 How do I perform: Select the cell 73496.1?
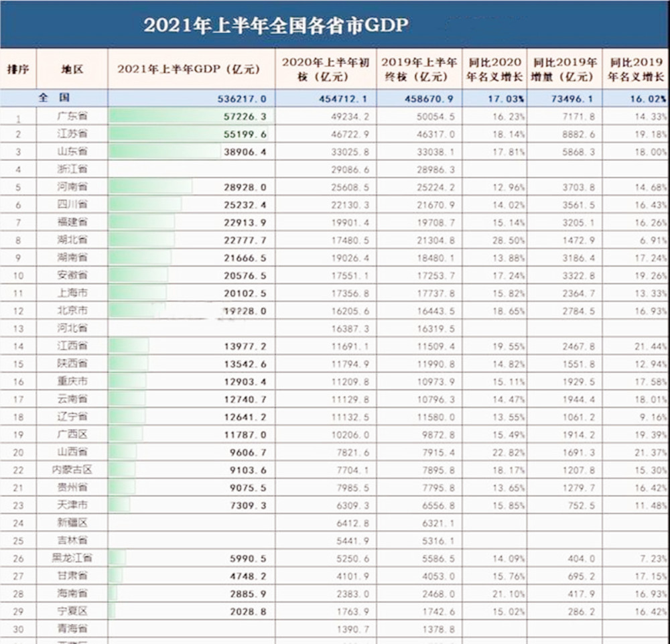click(x=572, y=99)
